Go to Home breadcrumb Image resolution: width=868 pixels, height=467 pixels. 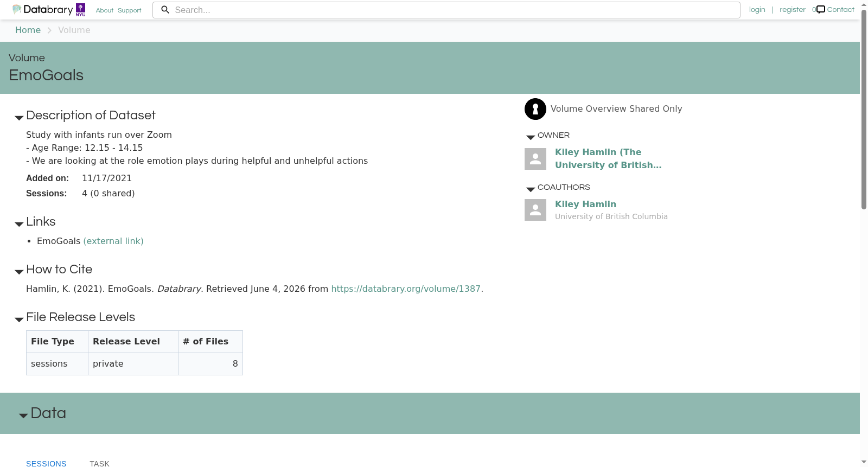point(28,30)
